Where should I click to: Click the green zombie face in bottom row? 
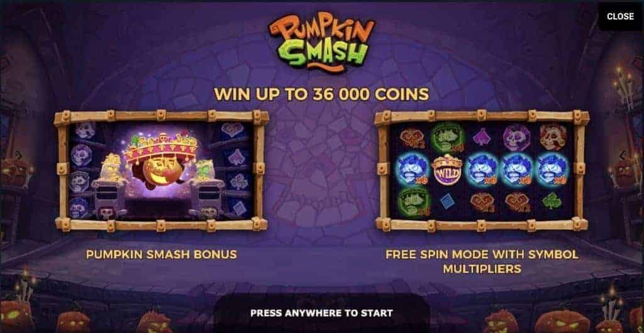pyautogui.click(x=413, y=201)
